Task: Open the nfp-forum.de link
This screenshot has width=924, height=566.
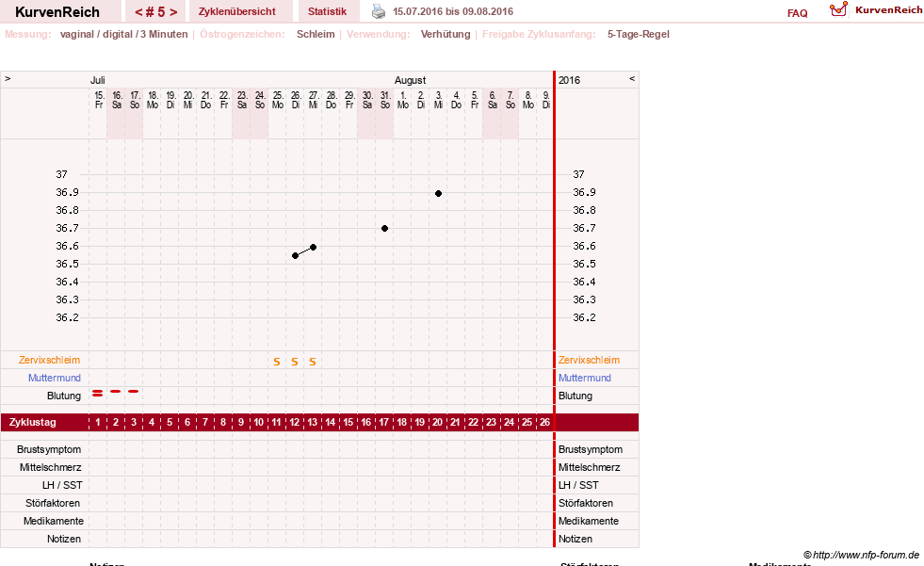Action: 861,555
